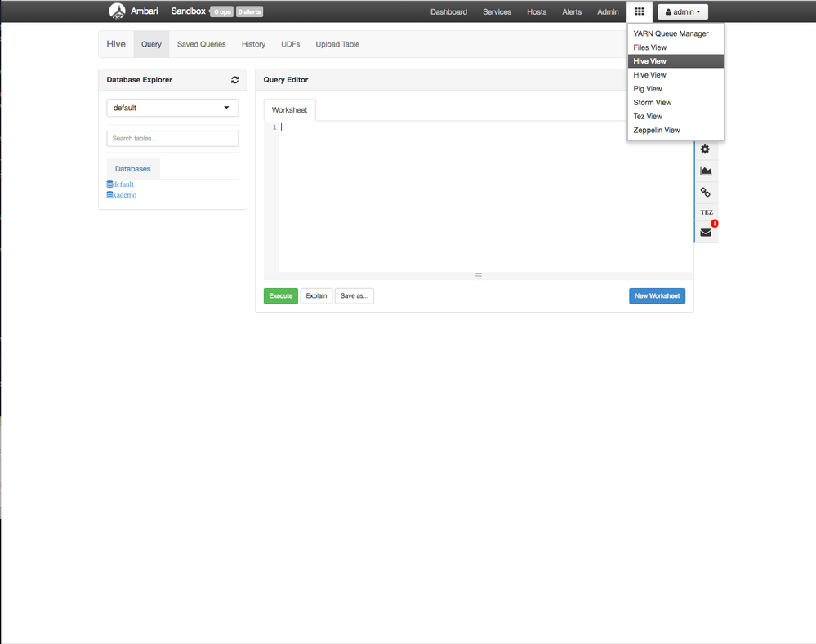
Task: Open the visualization chart icon
Action: 706,171
